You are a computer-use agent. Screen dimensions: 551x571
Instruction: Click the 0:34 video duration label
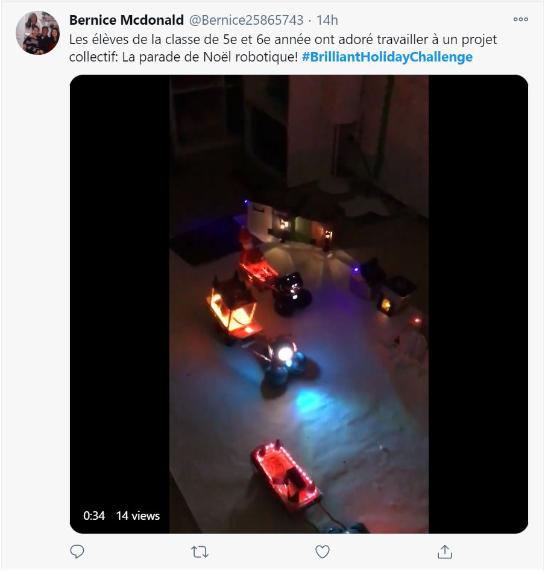click(x=94, y=516)
